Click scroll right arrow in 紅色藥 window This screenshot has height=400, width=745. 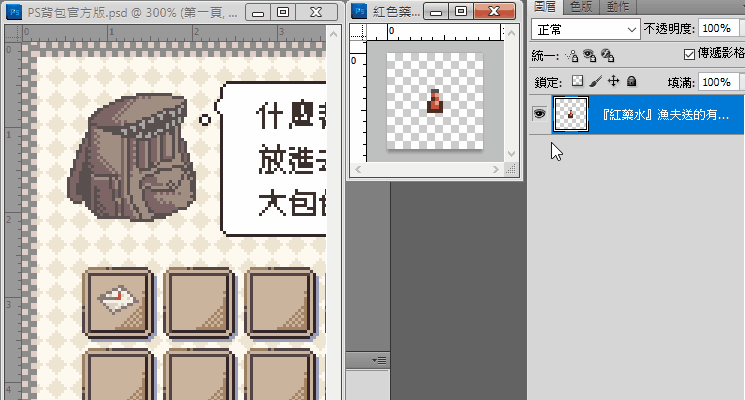[496, 169]
